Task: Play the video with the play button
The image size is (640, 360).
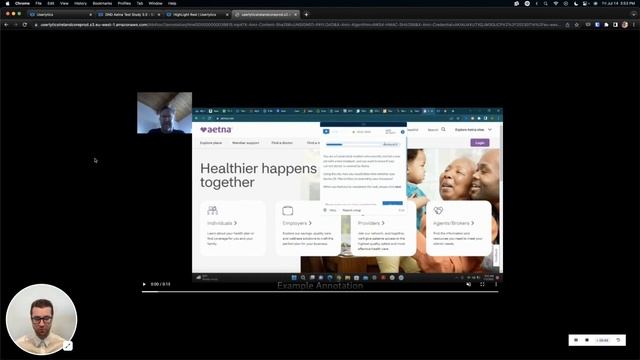Action: tap(144, 284)
